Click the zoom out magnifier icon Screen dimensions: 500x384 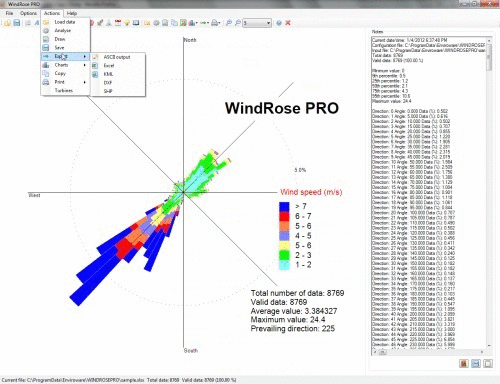pos(237,23)
